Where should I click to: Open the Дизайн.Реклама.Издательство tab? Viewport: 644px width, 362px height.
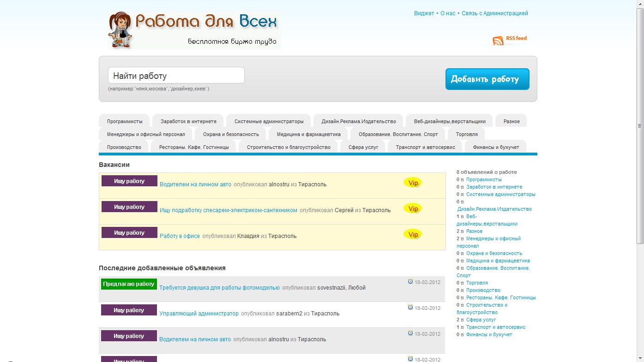click(359, 121)
